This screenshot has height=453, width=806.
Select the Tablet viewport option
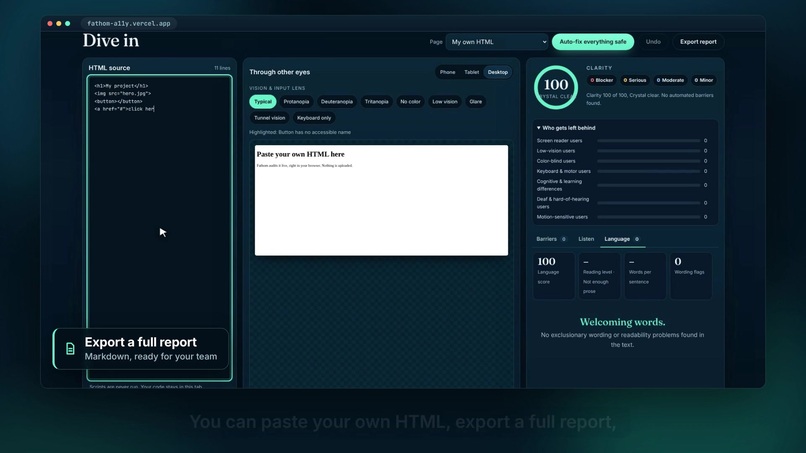(471, 73)
